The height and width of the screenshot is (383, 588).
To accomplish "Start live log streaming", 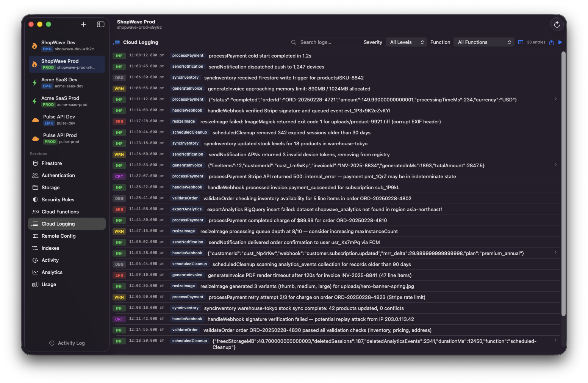I will click(x=560, y=42).
